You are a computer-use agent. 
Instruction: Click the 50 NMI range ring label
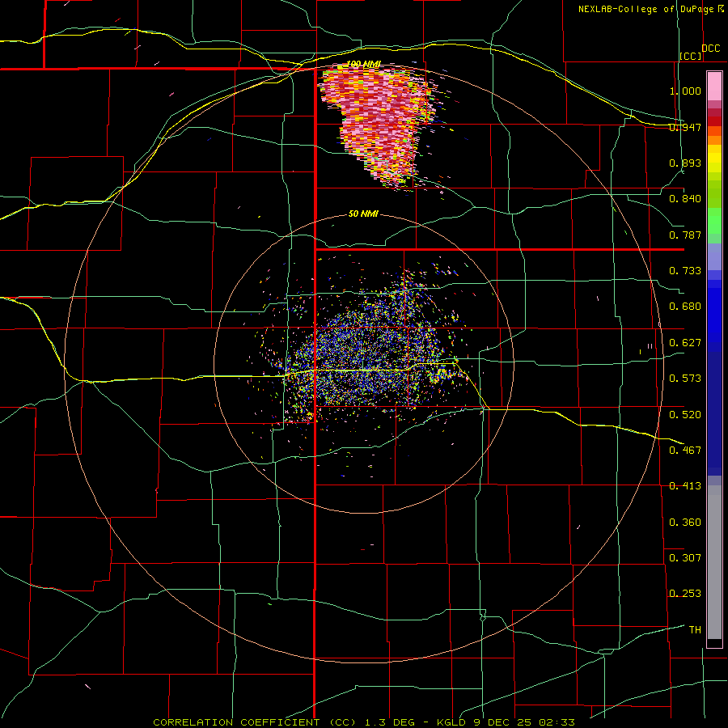(x=363, y=214)
